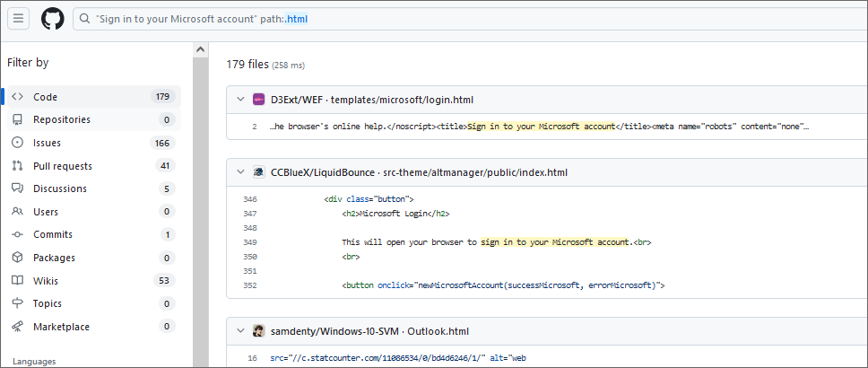Click the GitHub logo icon
This screenshot has height=368, width=868.
53,19
